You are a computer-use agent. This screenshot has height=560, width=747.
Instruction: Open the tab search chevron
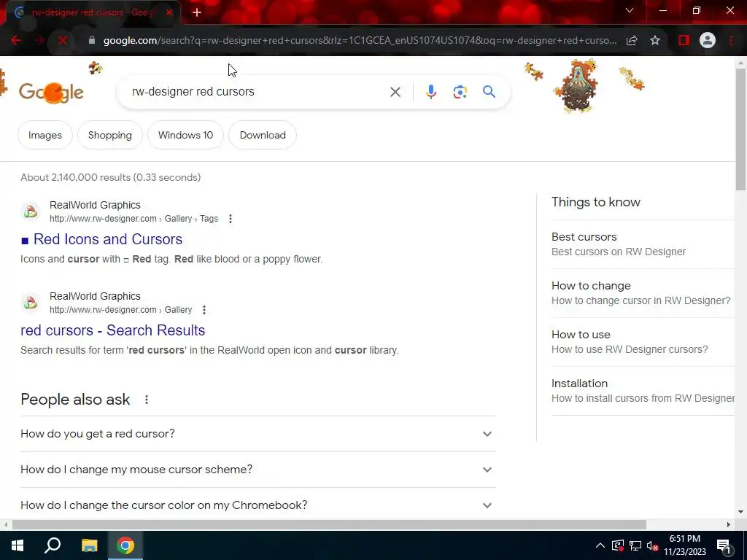(630, 10)
